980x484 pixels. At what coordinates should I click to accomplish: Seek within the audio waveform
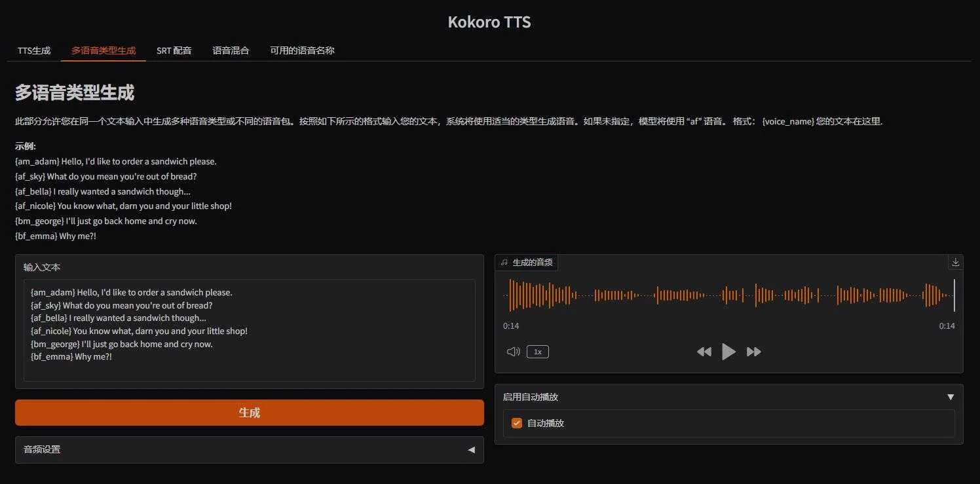[x=728, y=295]
